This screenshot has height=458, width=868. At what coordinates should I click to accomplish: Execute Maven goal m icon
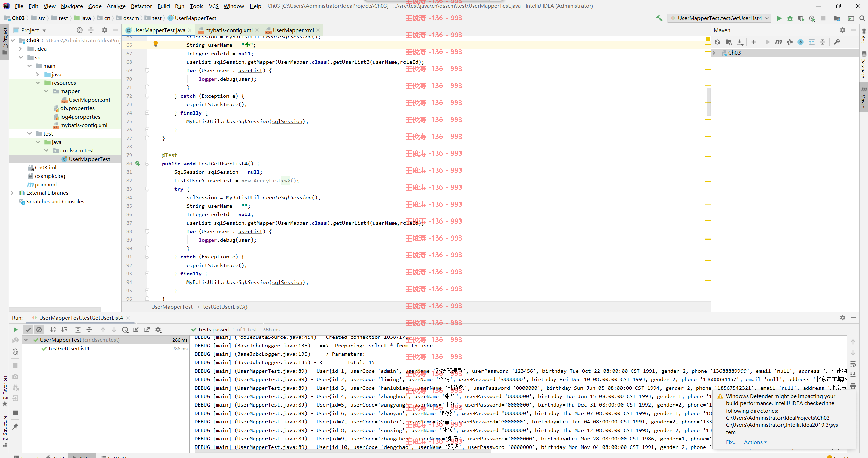tap(778, 42)
